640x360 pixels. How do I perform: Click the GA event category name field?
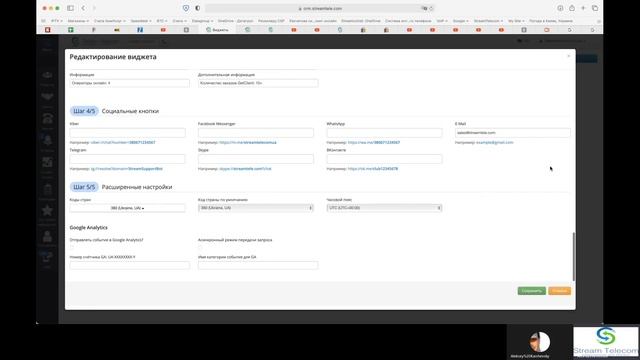258,265
